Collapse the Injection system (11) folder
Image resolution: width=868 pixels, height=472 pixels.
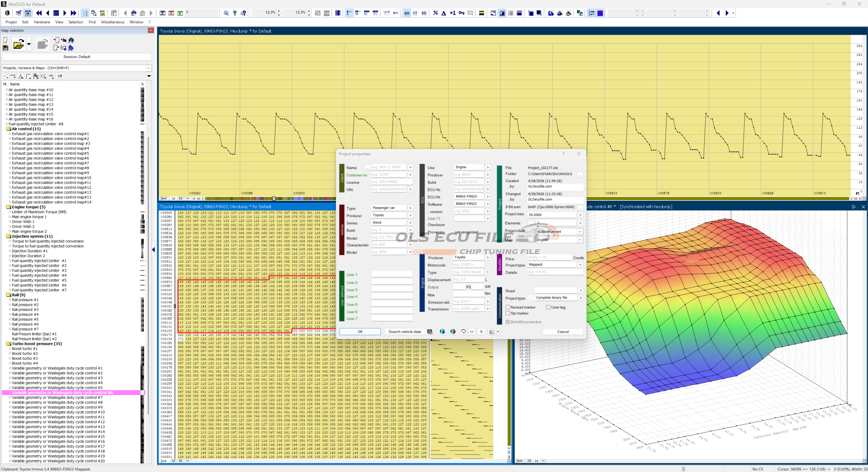click(x=8, y=236)
